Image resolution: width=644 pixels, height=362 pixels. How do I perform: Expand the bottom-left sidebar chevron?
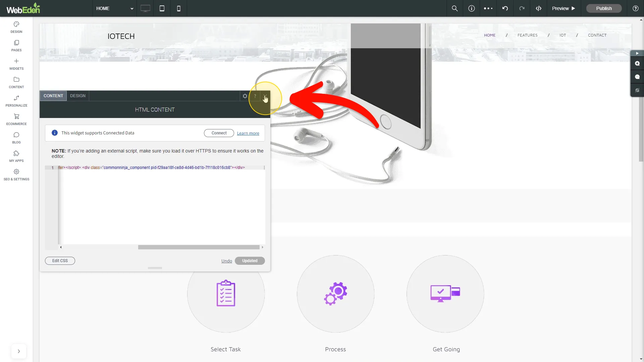[x=19, y=351]
